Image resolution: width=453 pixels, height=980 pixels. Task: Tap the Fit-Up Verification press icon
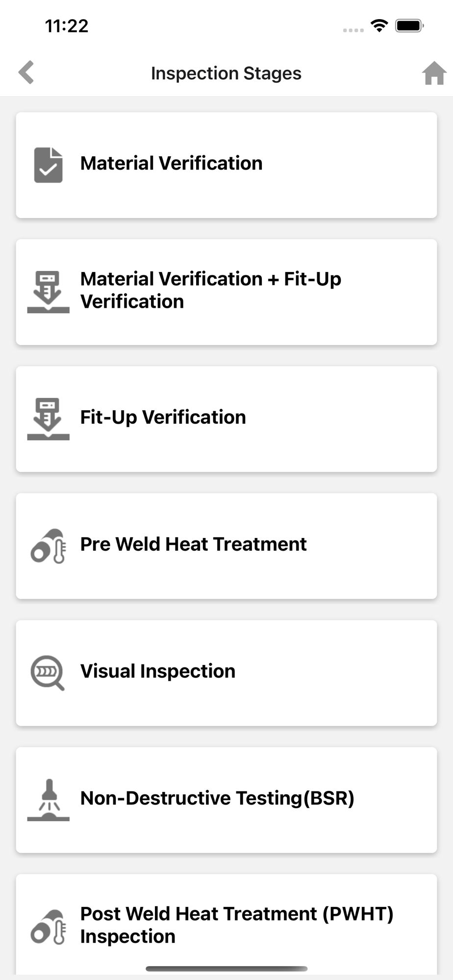tap(48, 419)
